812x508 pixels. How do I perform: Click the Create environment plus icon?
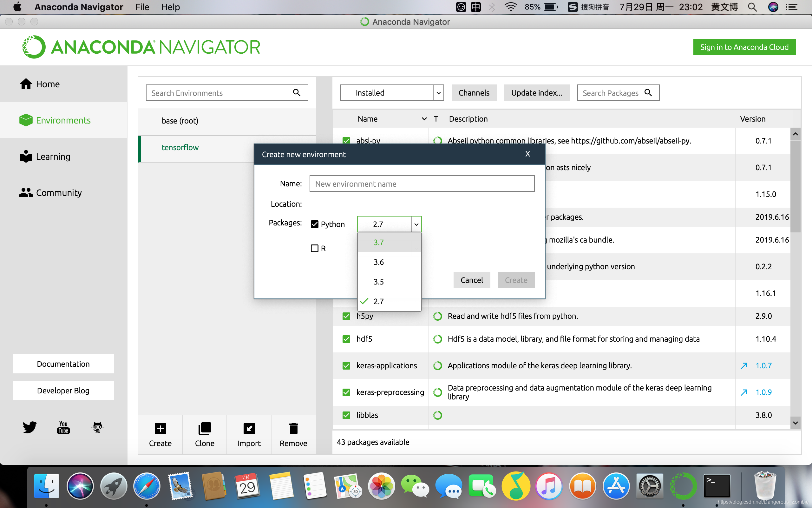160,429
